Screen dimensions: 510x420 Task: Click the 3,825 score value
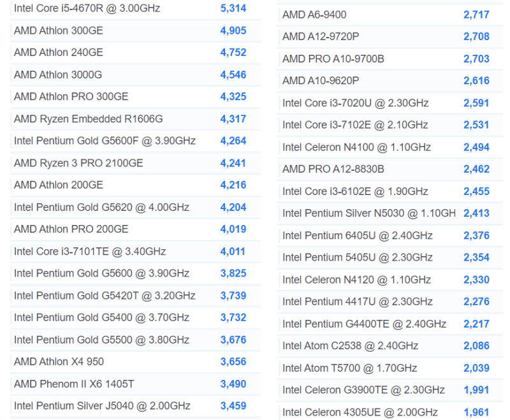(233, 273)
